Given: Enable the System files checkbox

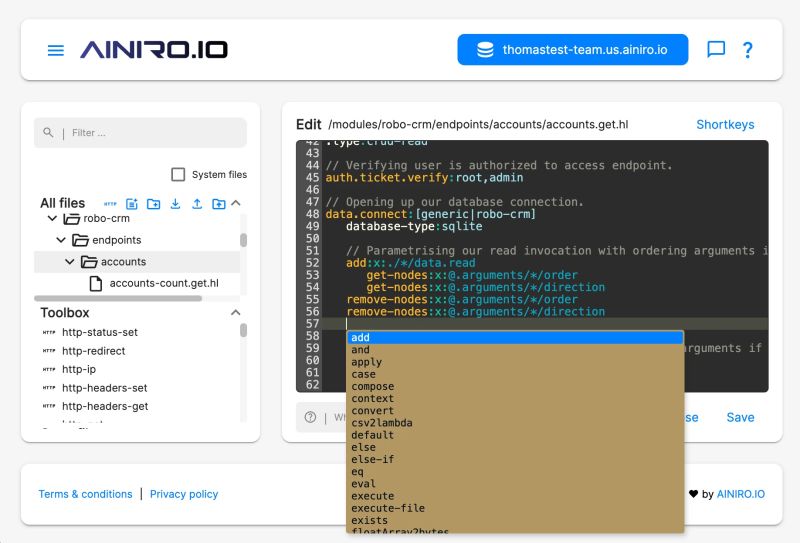Looking at the screenshot, I should tap(178, 175).
